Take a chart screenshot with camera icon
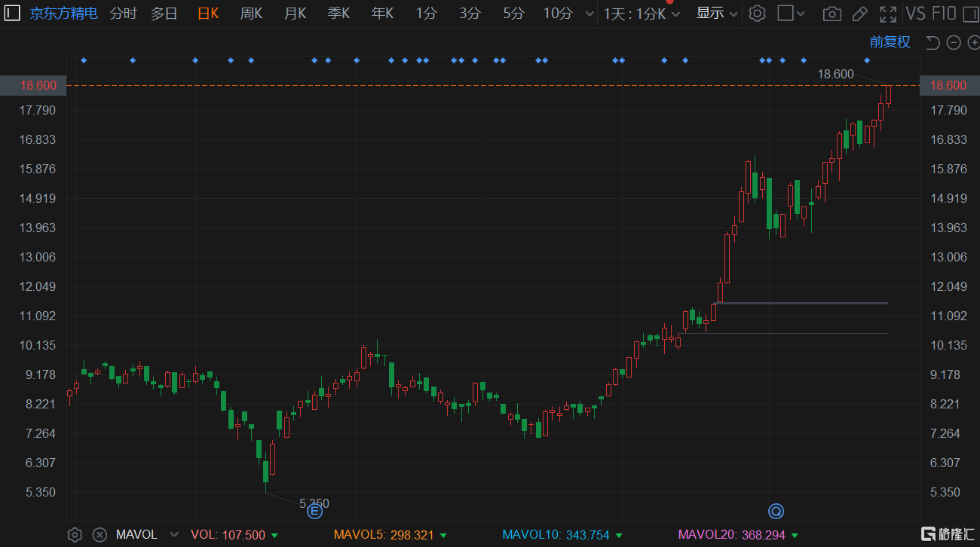Image resolution: width=980 pixels, height=547 pixels. [831, 14]
